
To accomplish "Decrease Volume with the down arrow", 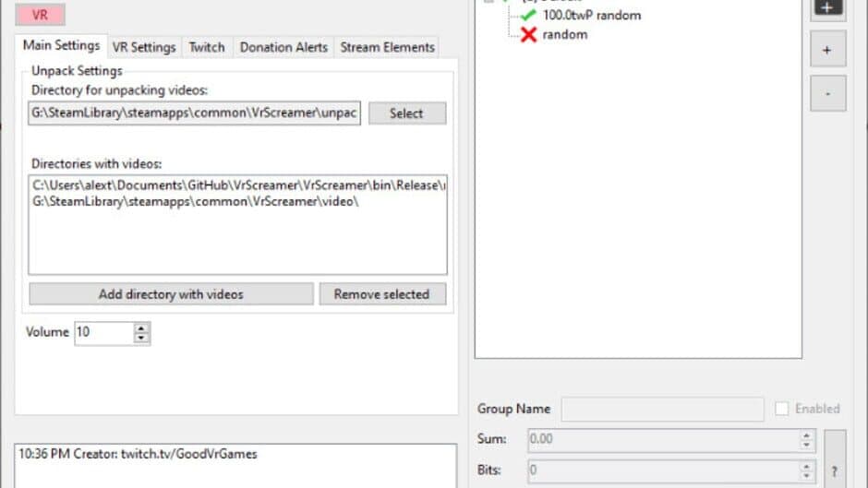I will pyautogui.click(x=141, y=338).
